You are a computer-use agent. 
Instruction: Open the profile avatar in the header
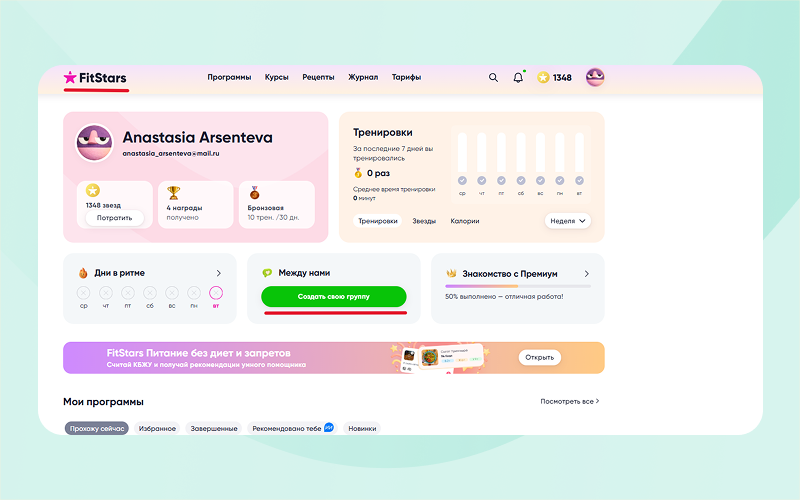[x=595, y=78]
